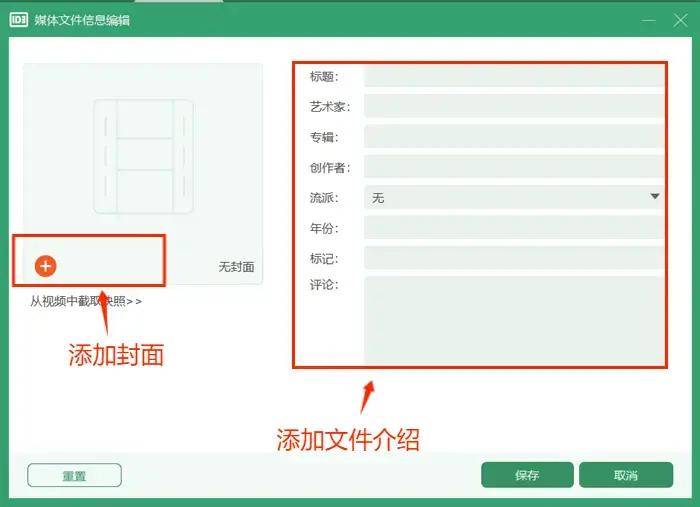Click the film-strip cover placeholder thumbnail
Image resolution: width=700 pixels, height=507 pixels.
pos(143,156)
